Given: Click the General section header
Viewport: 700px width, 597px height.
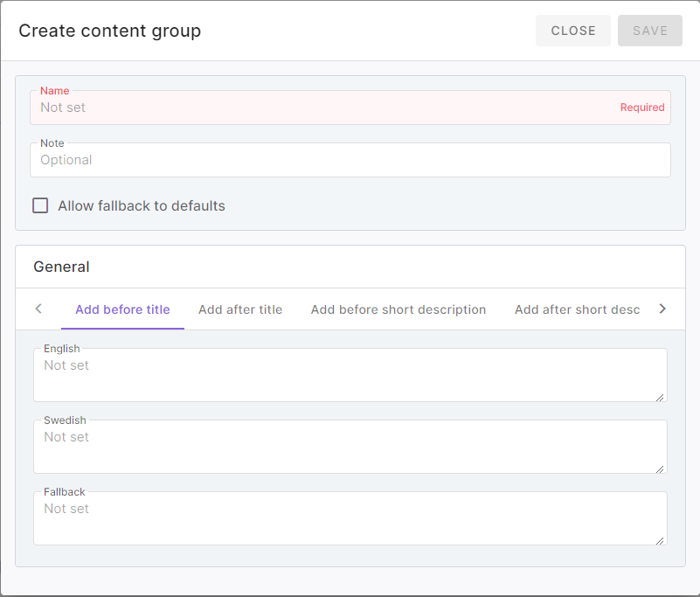Looking at the screenshot, I should 61,267.
